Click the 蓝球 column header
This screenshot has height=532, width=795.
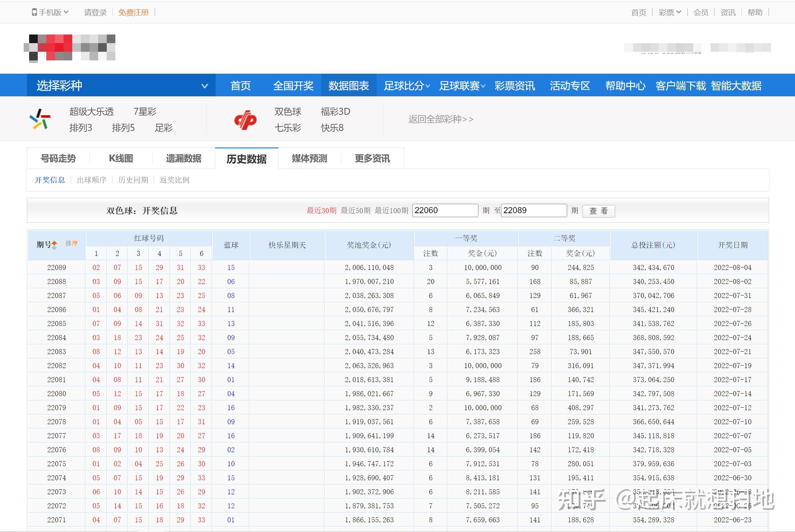click(x=231, y=245)
